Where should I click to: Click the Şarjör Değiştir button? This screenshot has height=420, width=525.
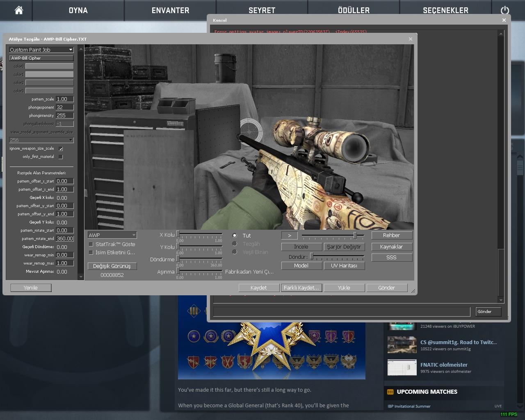tap(344, 247)
